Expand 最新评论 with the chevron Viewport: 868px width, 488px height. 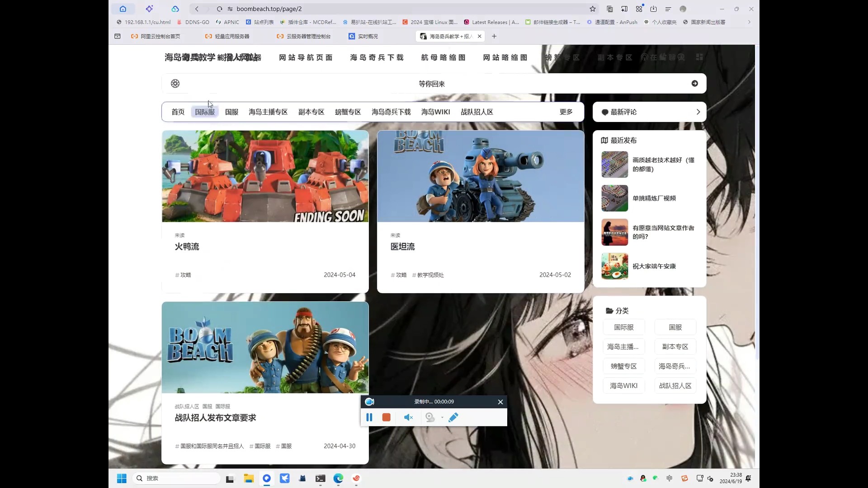pyautogui.click(x=698, y=112)
